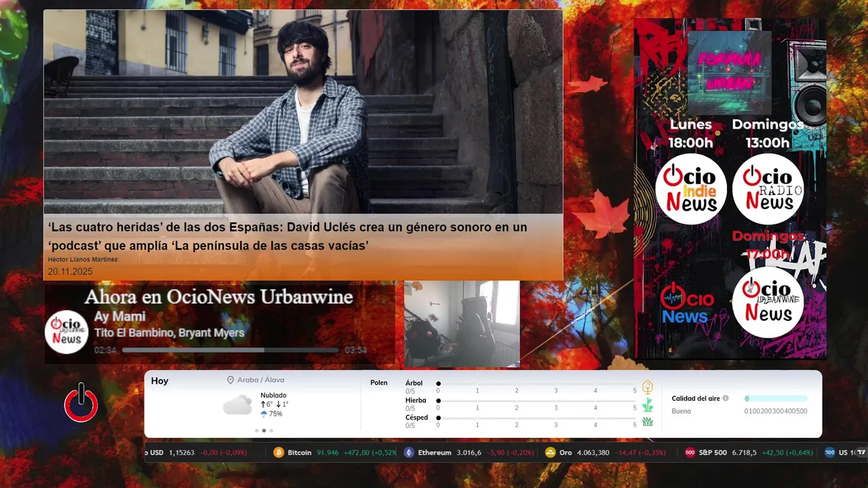Click the Formula Urban poster image
Image resolution: width=868 pixels, height=488 pixels.
729,72
